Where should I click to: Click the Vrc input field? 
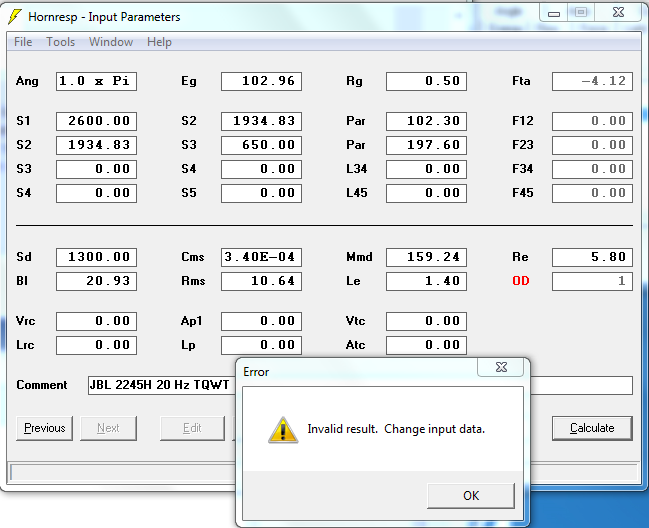click(x=96, y=322)
